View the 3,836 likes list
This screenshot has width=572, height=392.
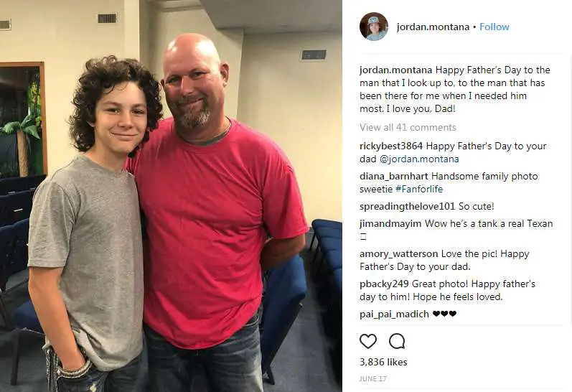(x=383, y=362)
